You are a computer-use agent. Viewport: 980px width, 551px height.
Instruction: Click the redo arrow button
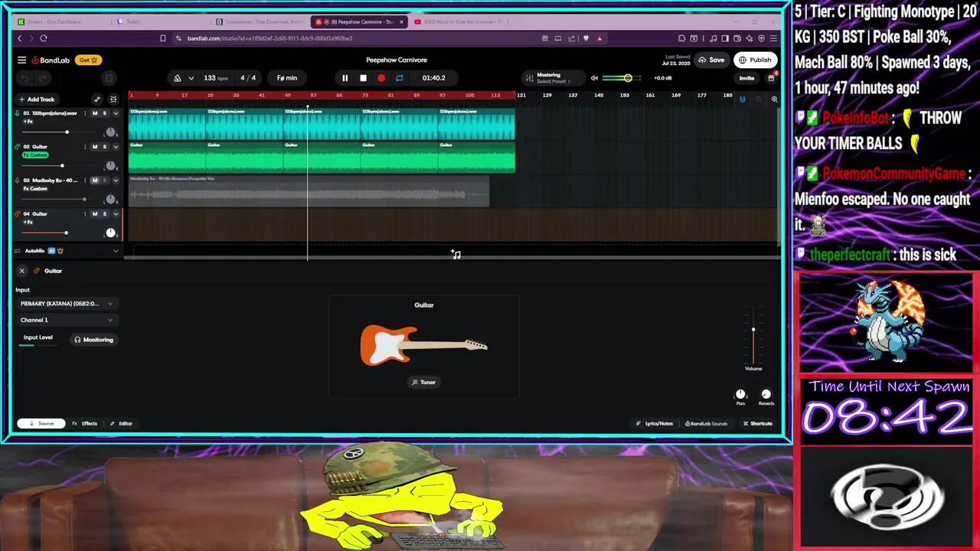43,78
